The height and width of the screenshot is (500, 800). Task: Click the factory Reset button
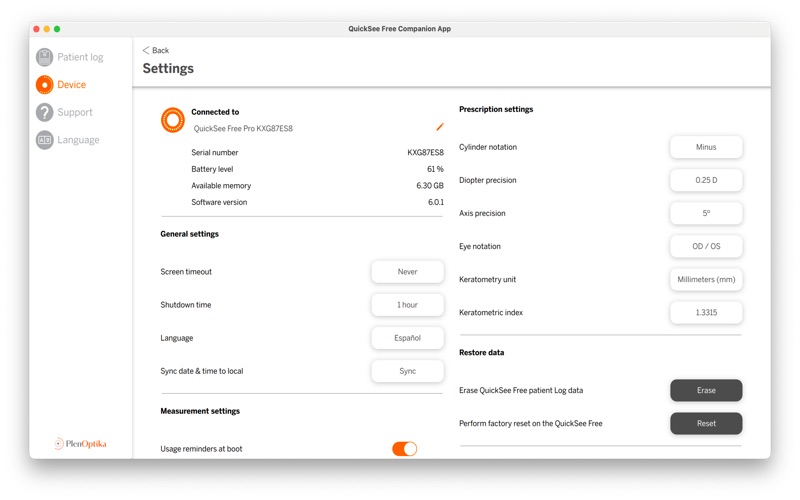pos(706,423)
